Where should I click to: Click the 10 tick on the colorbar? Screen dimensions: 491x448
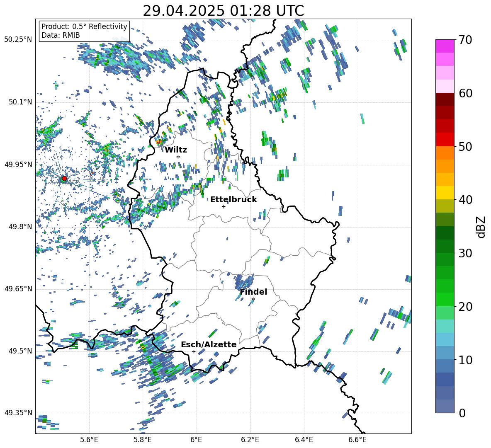coord(465,360)
